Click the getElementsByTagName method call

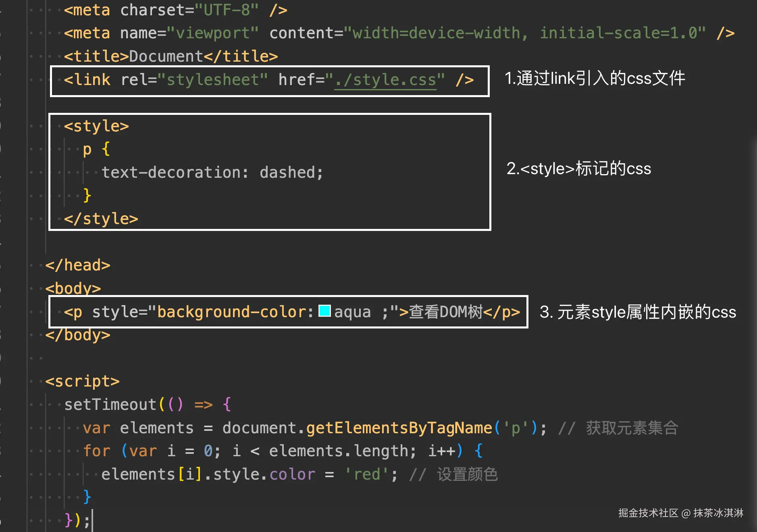pos(399,428)
